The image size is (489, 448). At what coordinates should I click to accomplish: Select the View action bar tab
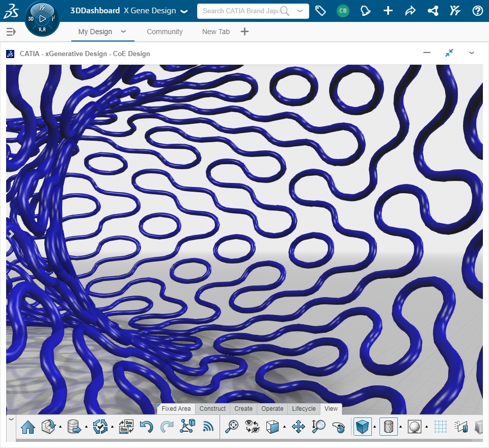click(x=331, y=409)
